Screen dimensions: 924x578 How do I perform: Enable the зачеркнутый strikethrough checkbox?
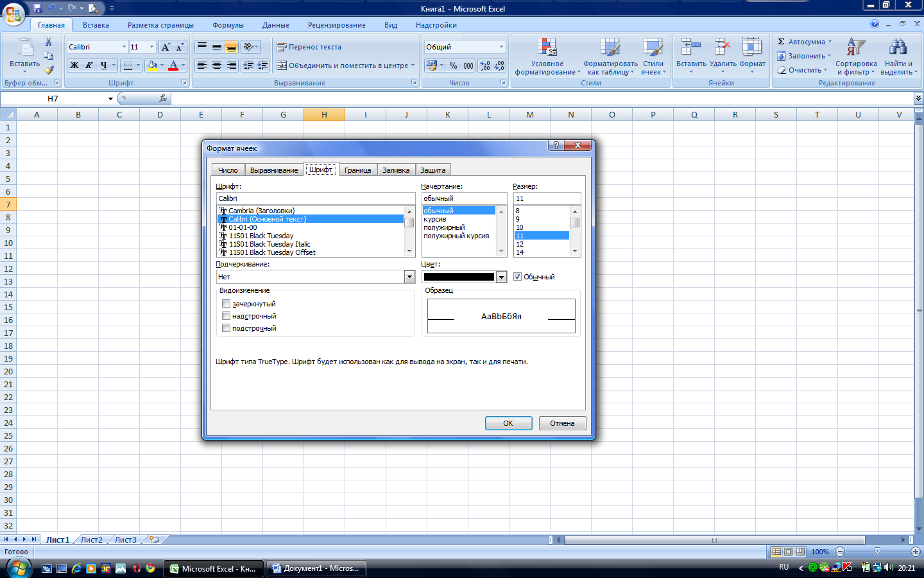point(226,304)
